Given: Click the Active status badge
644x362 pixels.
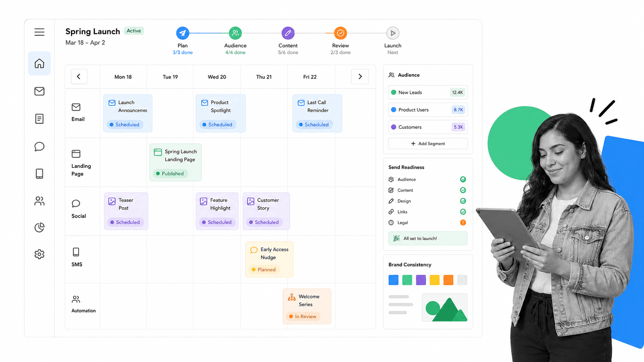Looking at the screenshot, I should pos(134,31).
